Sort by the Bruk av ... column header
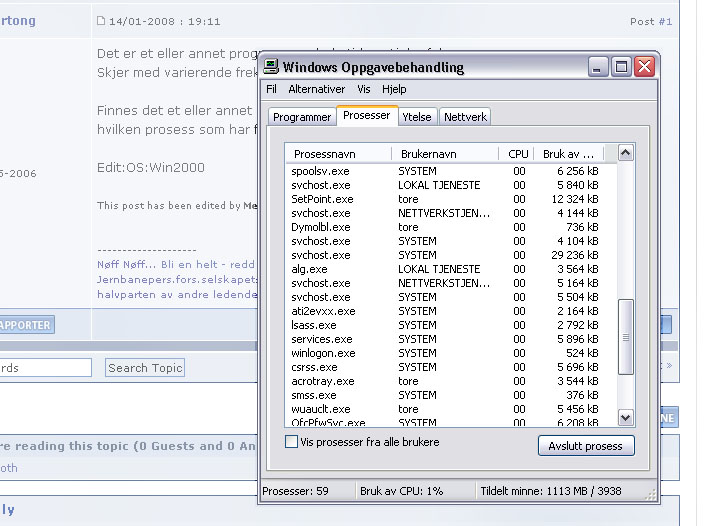 [x=569, y=154]
